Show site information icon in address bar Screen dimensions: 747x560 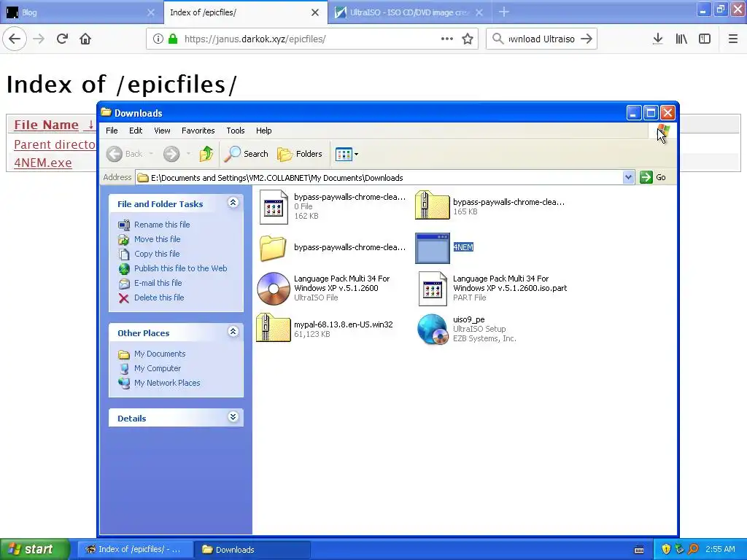[x=158, y=39]
